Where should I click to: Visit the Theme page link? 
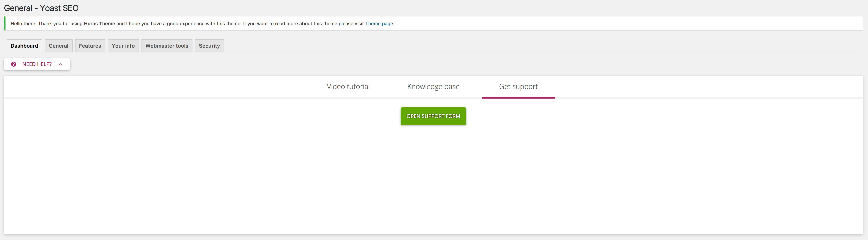point(379,24)
